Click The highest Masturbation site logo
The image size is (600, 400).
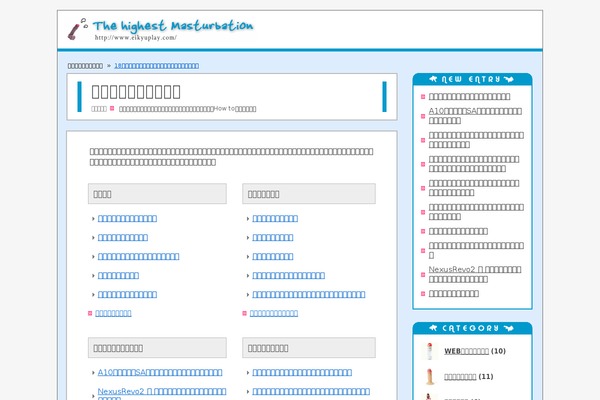coord(160,29)
